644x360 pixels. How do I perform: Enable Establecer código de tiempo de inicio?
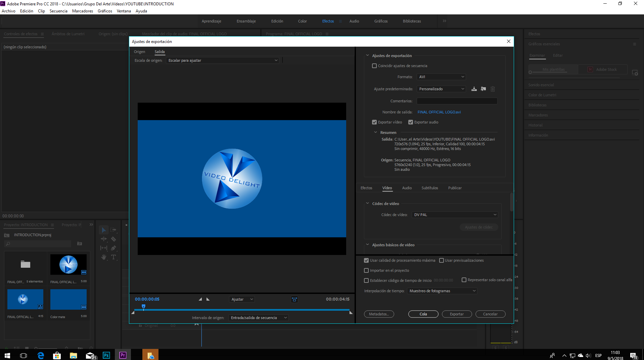click(x=366, y=280)
